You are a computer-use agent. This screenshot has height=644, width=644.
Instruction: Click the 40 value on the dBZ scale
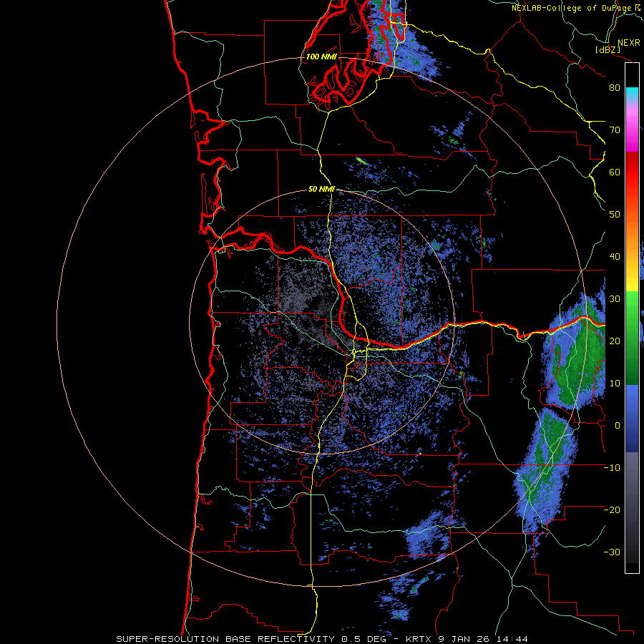tap(615, 257)
